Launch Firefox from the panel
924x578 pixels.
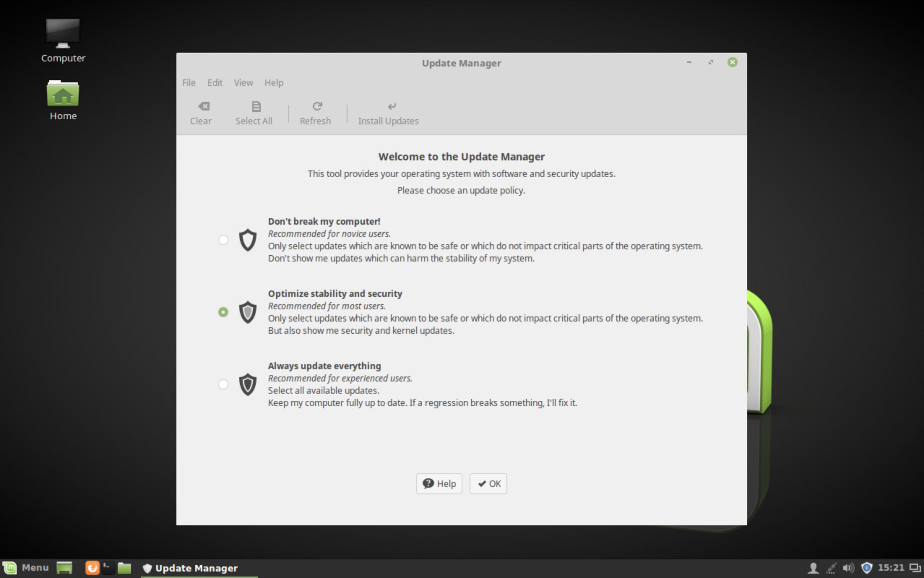92,568
